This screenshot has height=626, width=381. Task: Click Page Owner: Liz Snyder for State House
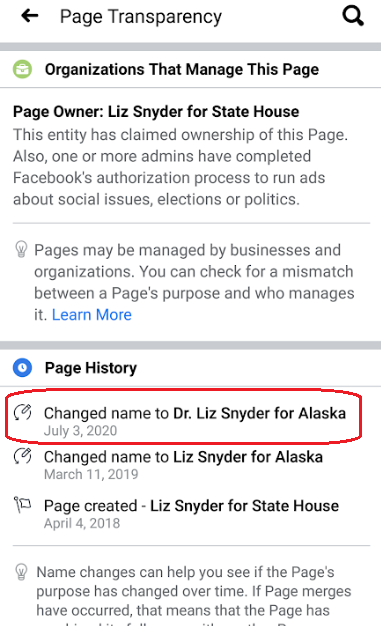pos(156,111)
